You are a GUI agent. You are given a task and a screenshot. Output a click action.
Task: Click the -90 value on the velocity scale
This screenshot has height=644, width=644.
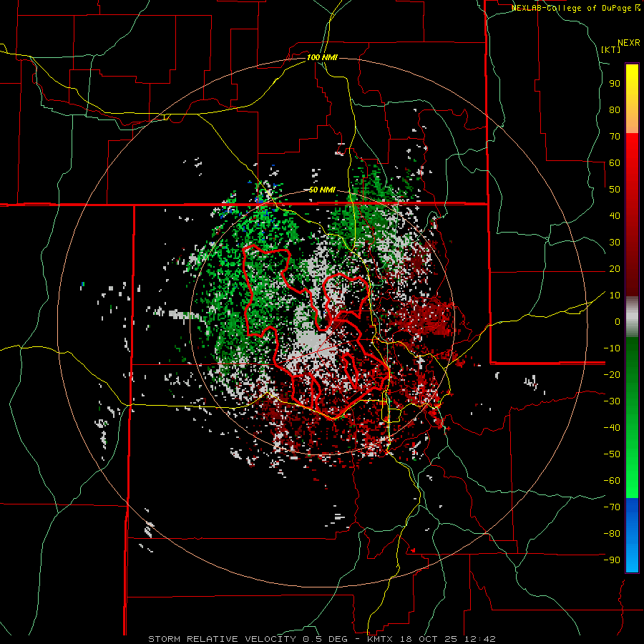pyautogui.click(x=612, y=560)
